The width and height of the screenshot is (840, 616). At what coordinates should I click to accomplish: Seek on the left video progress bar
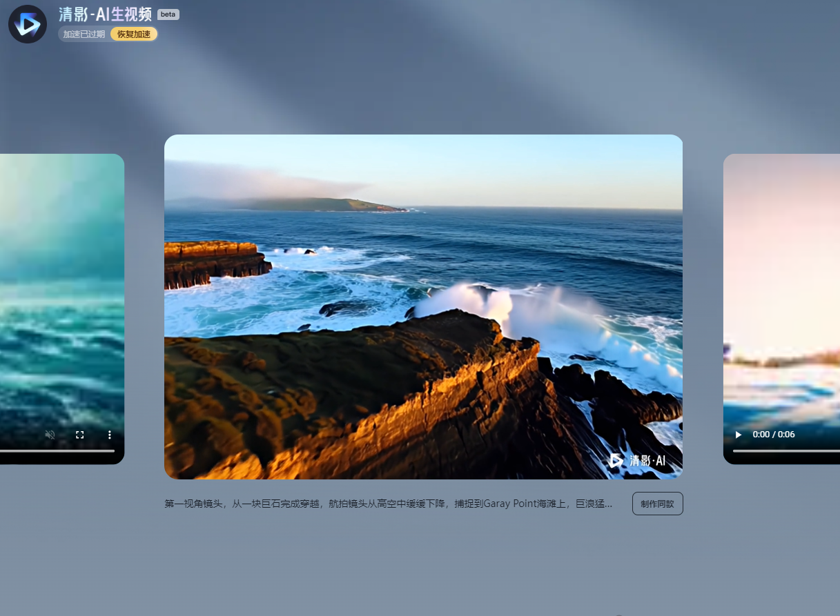(55, 451)
